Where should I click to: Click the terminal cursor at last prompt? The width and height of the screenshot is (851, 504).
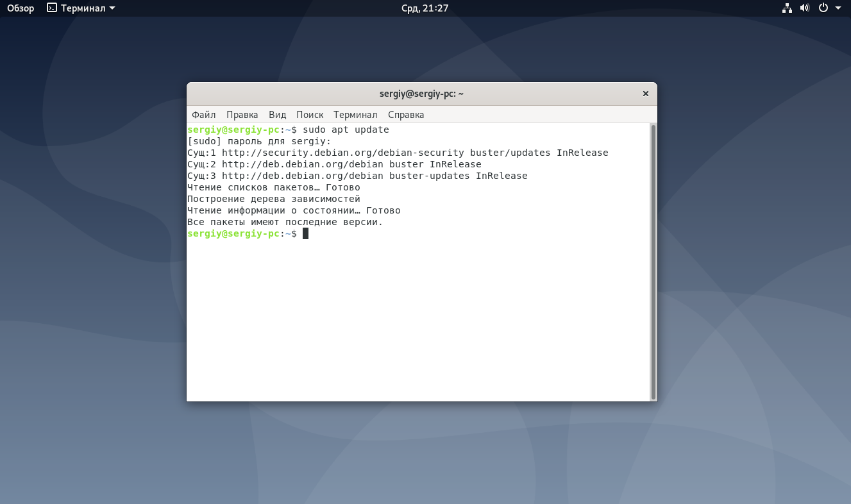[305, 233]
